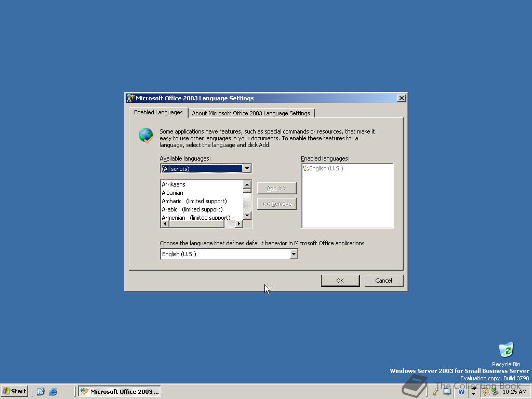The image size is (532, 399).
Task: Click the keys icon in the system tray
Action: (x=486, y=392)
